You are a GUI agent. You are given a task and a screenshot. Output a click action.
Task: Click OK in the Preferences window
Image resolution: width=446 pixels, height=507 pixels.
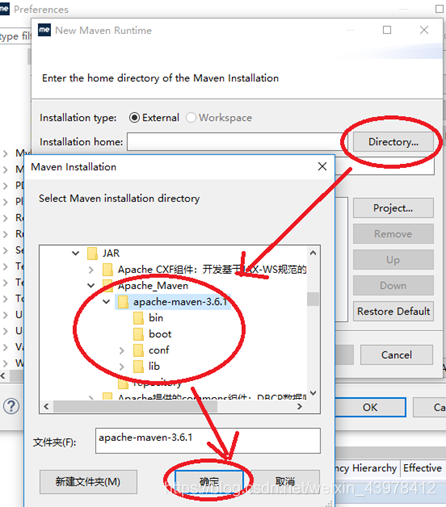tap(370, 407)
